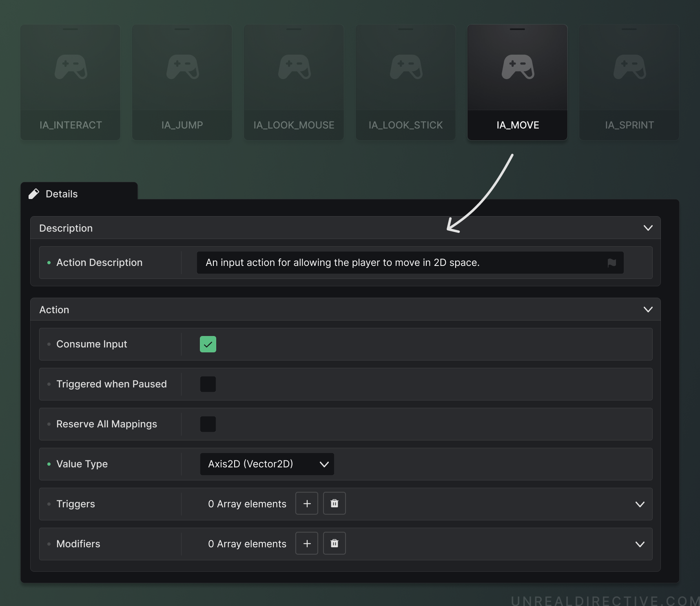Uncheck the Consume Input checkbox
Screen dimensions: 700x606
pyautogui.click(x=208, y=344)
